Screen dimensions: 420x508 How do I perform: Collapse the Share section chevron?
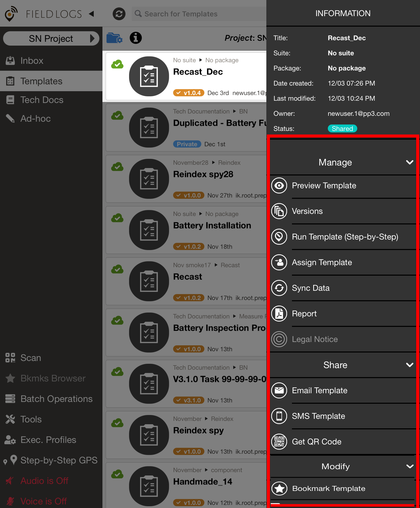pyautogui.click(x=409, y=365)
